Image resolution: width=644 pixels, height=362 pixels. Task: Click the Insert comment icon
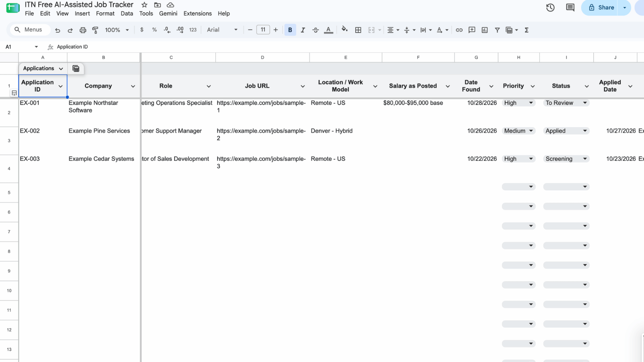[472, 30]
